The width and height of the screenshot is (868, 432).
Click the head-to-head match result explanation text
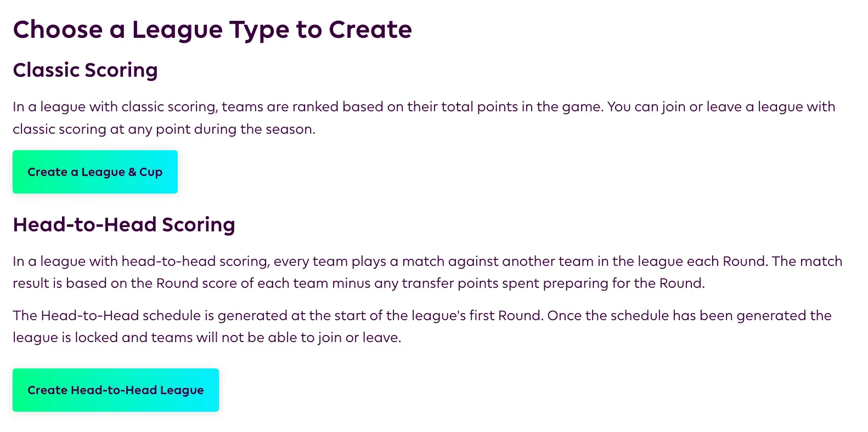point(428,272)
